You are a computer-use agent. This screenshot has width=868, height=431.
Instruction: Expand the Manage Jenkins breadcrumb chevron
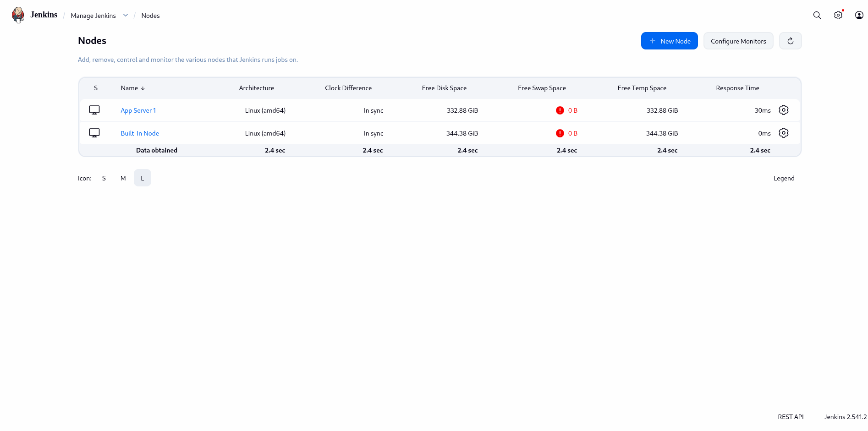click(x=126, y=16)
